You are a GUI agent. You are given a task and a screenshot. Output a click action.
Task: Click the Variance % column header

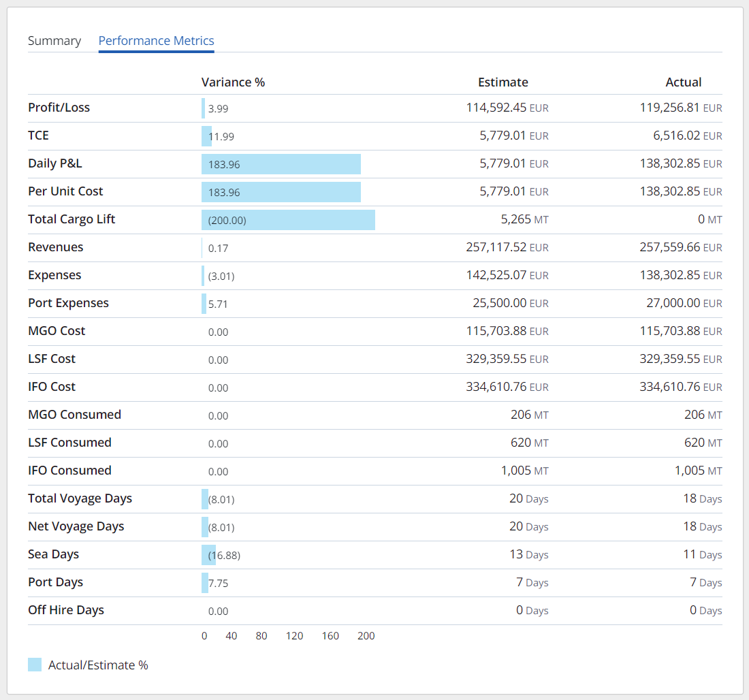pos(234,82)
